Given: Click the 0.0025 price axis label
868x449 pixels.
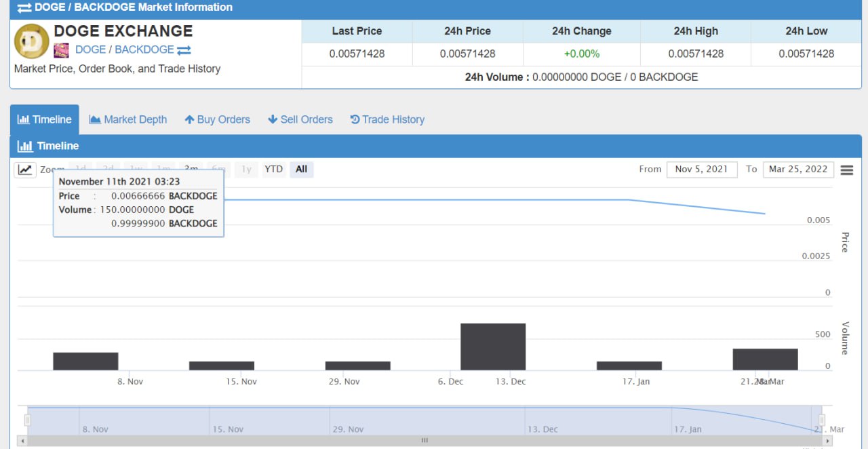Looking at the screenshot, I should (x=816, y=256).
